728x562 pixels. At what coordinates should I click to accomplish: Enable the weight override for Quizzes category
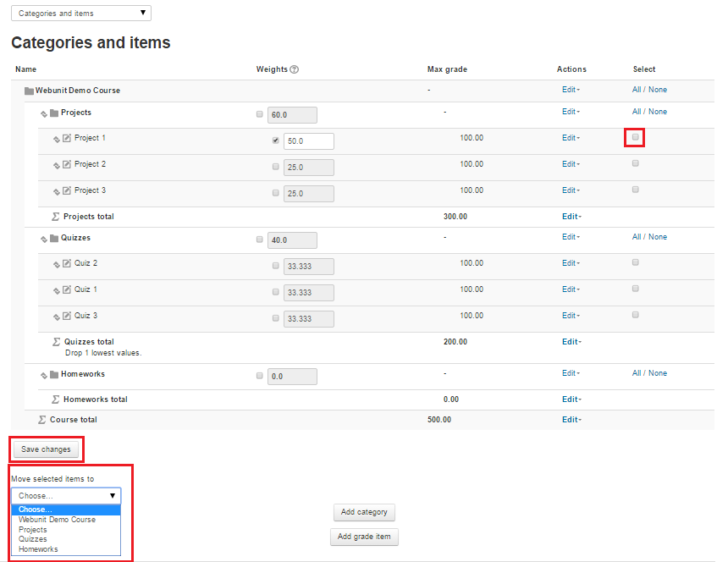pos(259,240)
